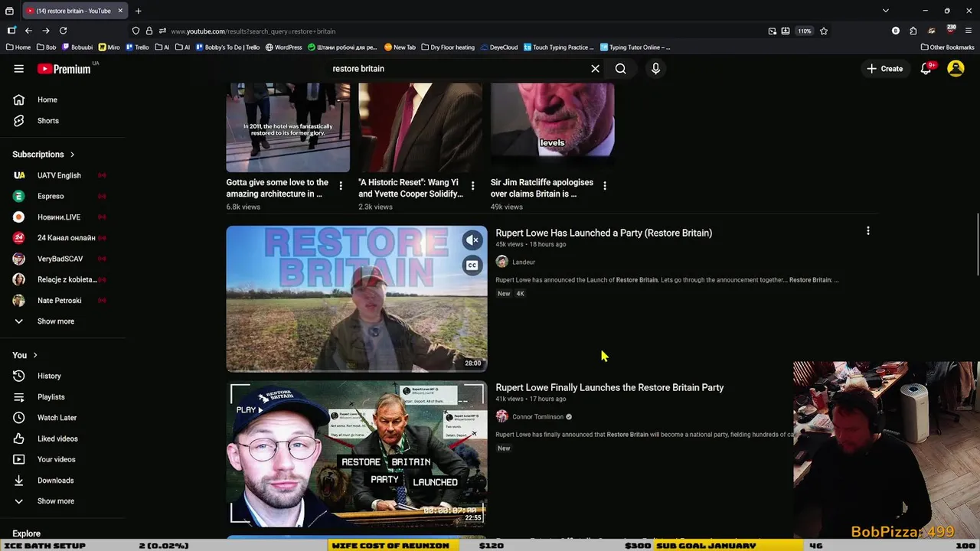The image size is (980, 551).
Task: Open options for 'Gotta give some love' short
Action: coord(340,186)
